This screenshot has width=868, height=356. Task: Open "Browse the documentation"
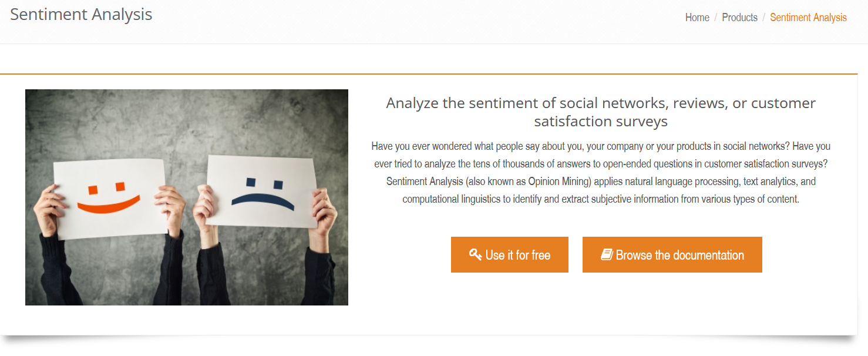[x=672, y=254]
